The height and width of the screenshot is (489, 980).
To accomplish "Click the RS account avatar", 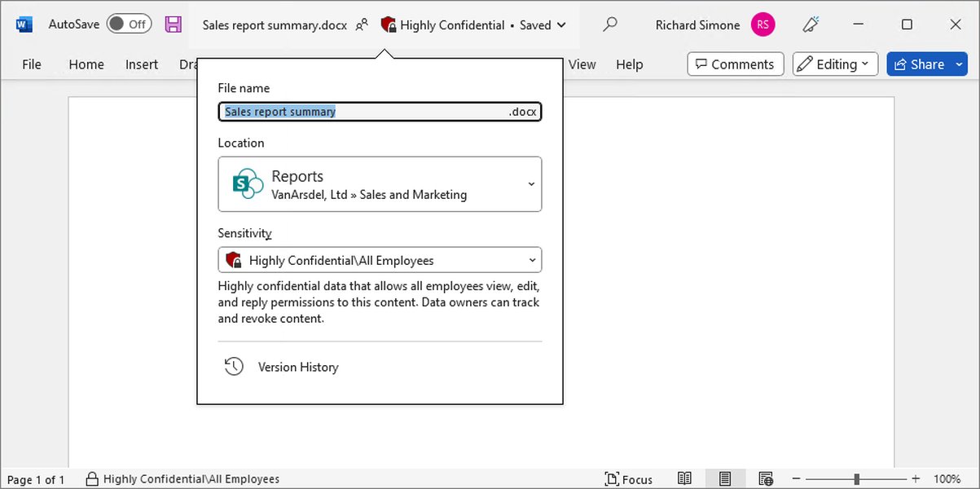I will pos(762,24).
